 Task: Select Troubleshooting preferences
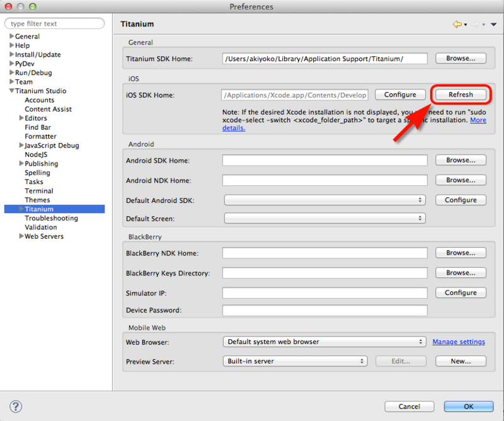(52, 218)
